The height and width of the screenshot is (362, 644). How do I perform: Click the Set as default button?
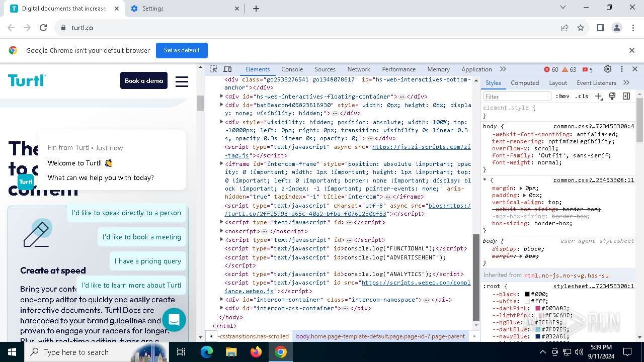coord(182,50)
